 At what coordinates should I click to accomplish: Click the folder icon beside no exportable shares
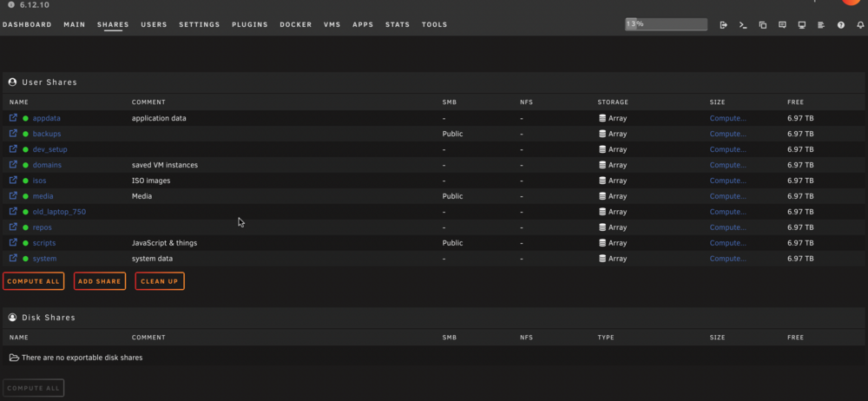tap(15, 358)
